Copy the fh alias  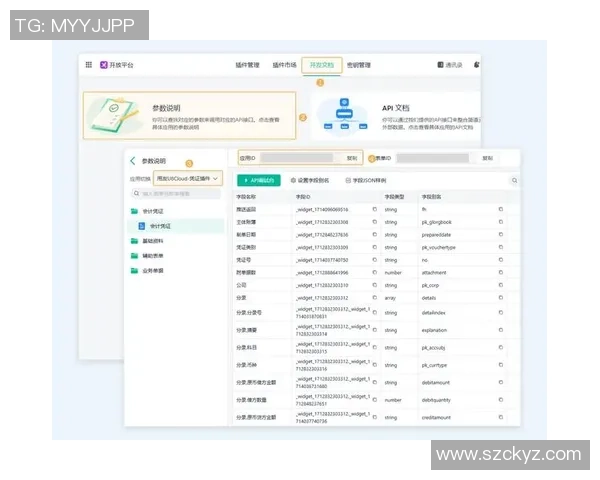pos(501,209)
